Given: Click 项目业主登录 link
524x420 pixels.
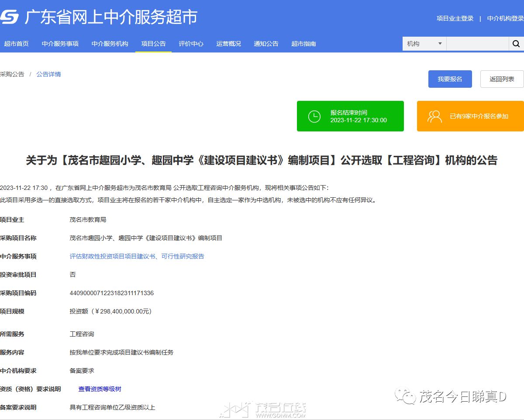Looking at the screenshot, I should click(455, 18).
